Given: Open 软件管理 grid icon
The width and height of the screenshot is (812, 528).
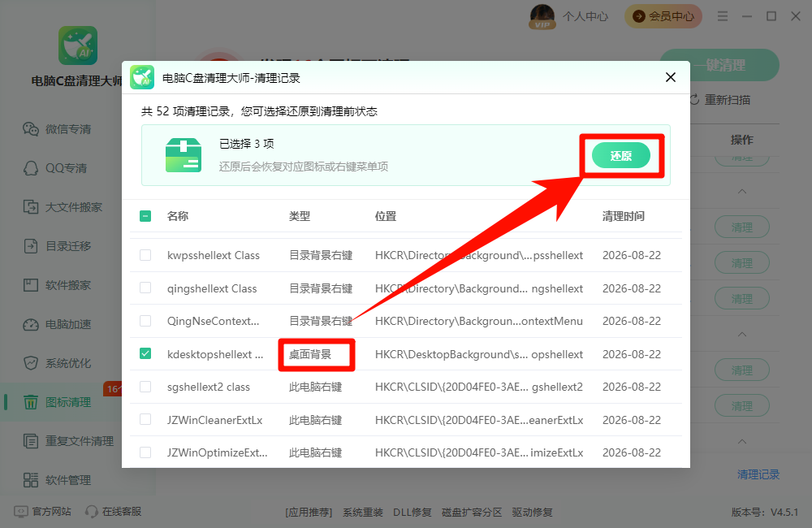Looking at the screenshot, I should pyautogui.click(x=31, y=480).
